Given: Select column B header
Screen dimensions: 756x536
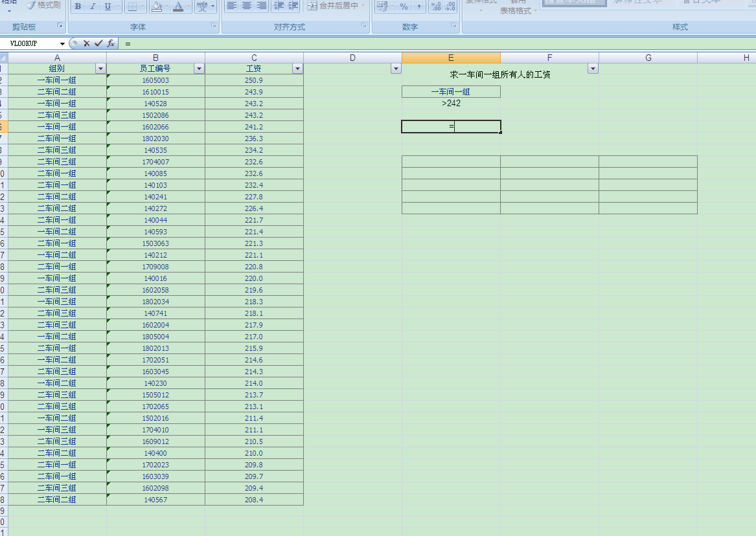Looking at the screenshot, I should [x=155, y=58].
